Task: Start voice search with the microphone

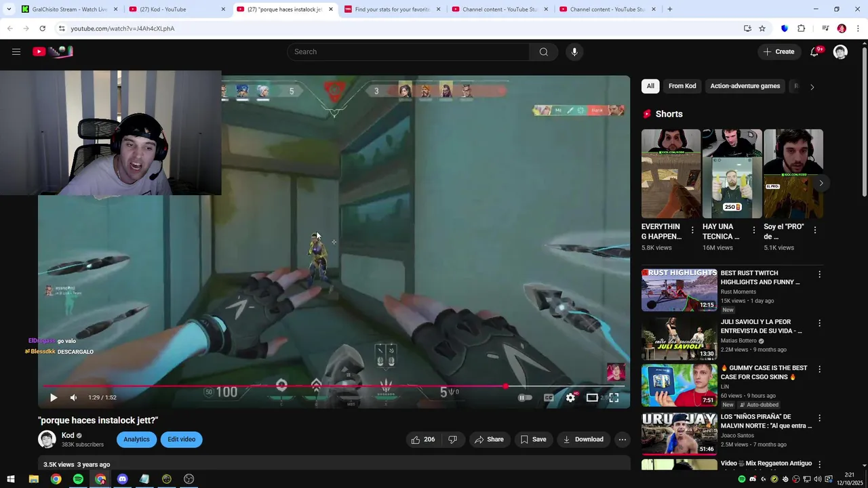Action: pos(574,52)
